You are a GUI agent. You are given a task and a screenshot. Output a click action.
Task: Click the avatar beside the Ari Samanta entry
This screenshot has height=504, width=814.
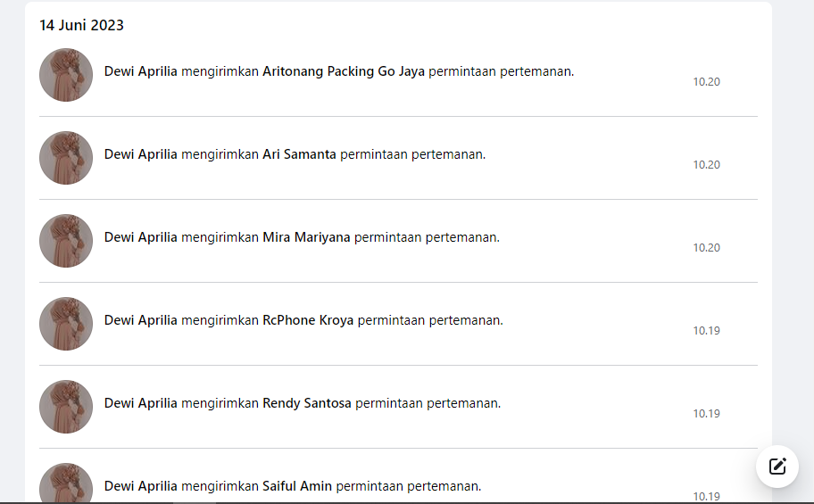[66, 158]
